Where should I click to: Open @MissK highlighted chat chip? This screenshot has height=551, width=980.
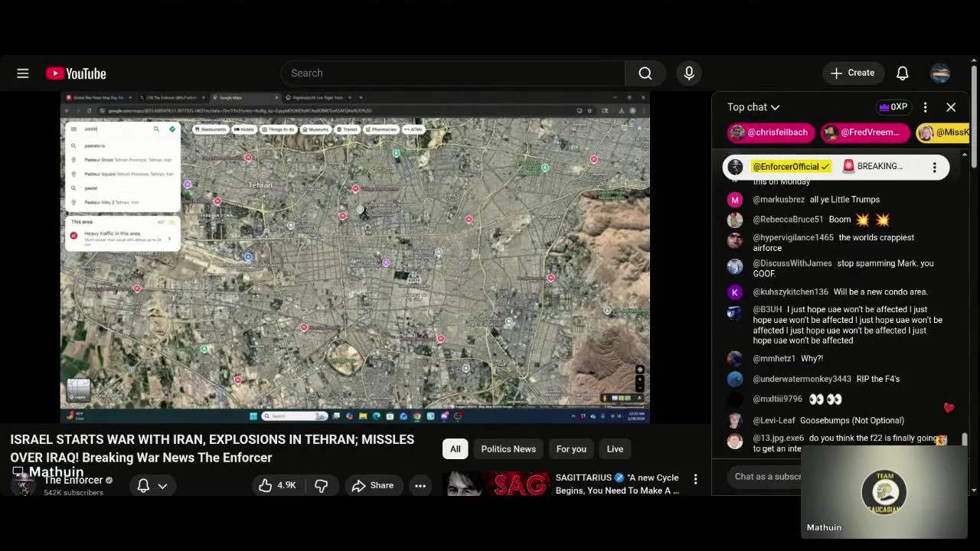click(942, 132)
